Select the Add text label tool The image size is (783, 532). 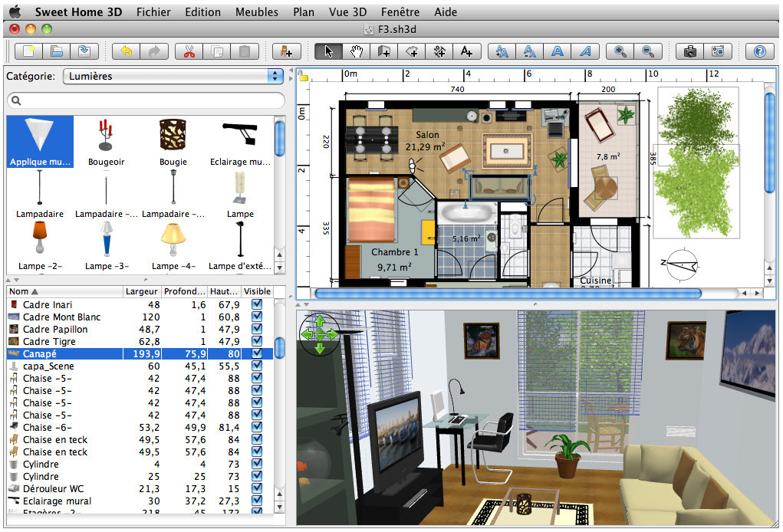point(466,51)
